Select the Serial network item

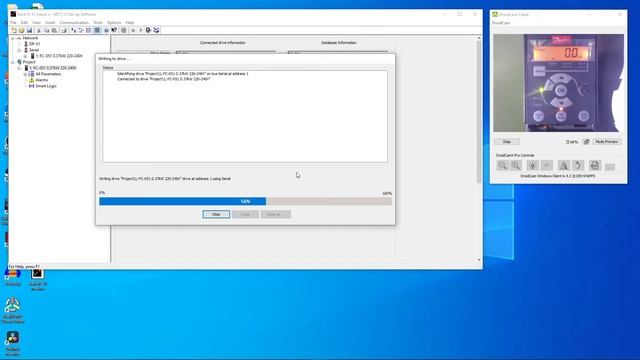[x=34, y=50]
